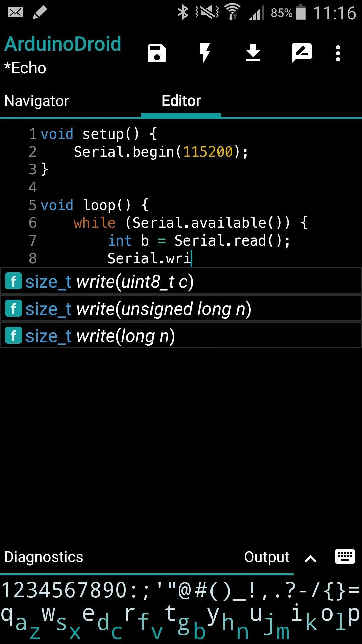Viewport: 362px width, 644px height.
Task: Show the keyboard via the keyboard icon
Action: click(x=345, y=555)
